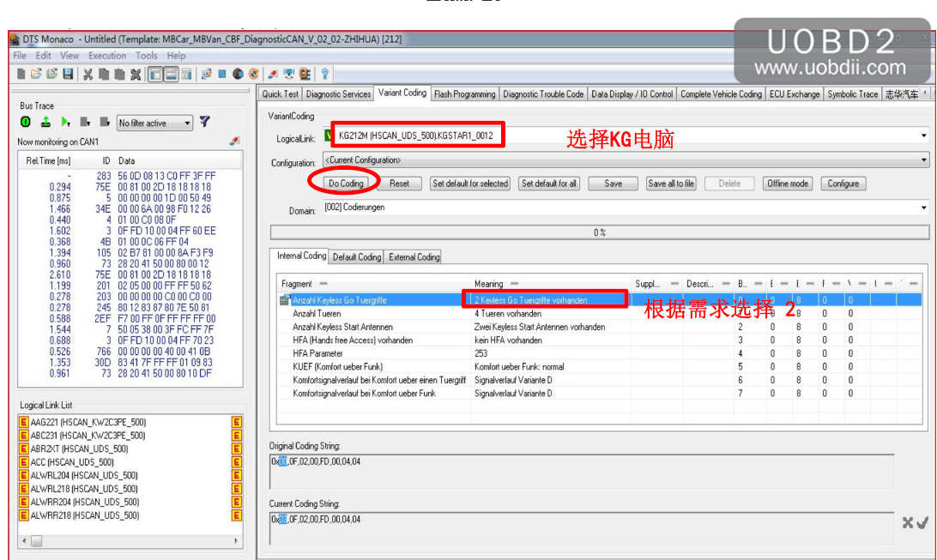Click Logical Link List scroll right arrow

pyautogui.click(x=236, y=541)
